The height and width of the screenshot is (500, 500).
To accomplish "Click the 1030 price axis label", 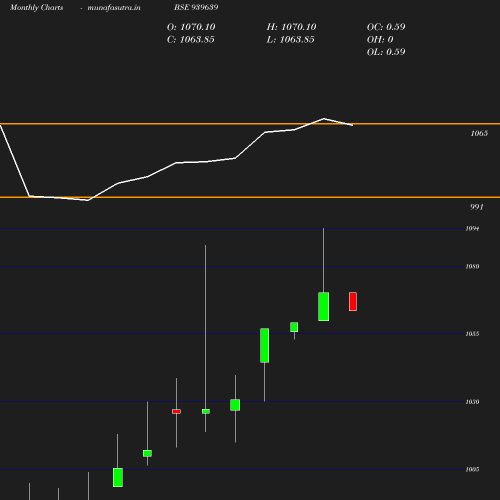I will [x=472, y=402].
